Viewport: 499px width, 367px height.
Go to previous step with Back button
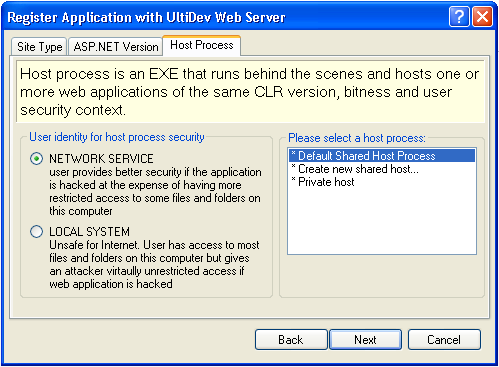coord(291,340)
